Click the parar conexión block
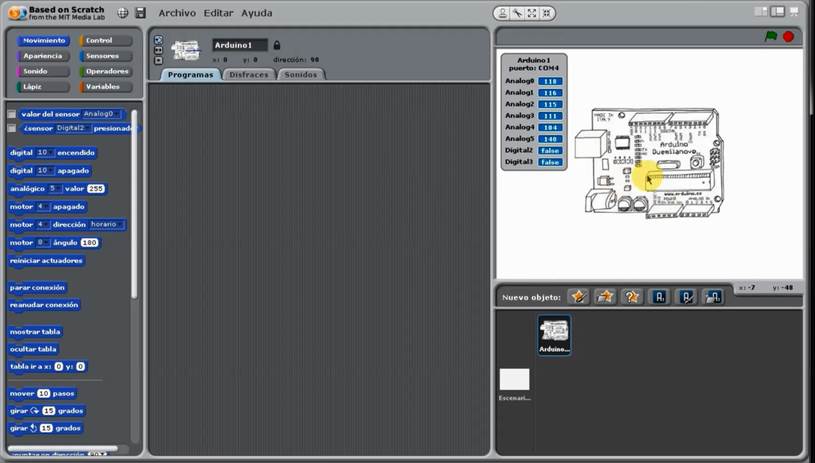The image size is (815, 463). coord(37,287)
